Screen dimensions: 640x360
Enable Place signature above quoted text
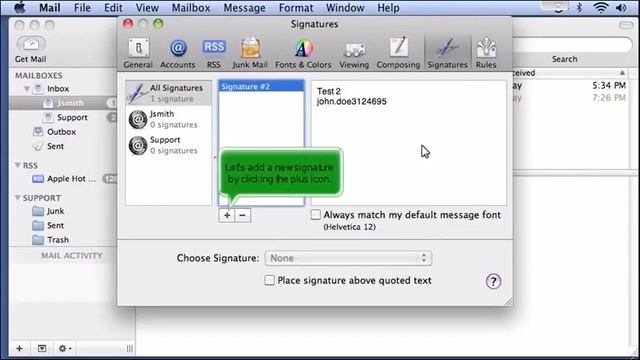click(269, 280)
